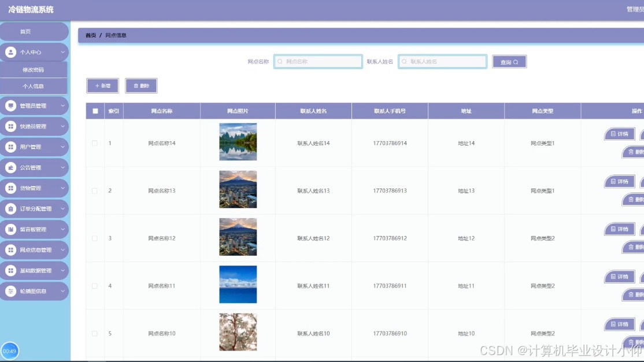
Task: Open the 个人中心 user icon
Action: point(10,52)
